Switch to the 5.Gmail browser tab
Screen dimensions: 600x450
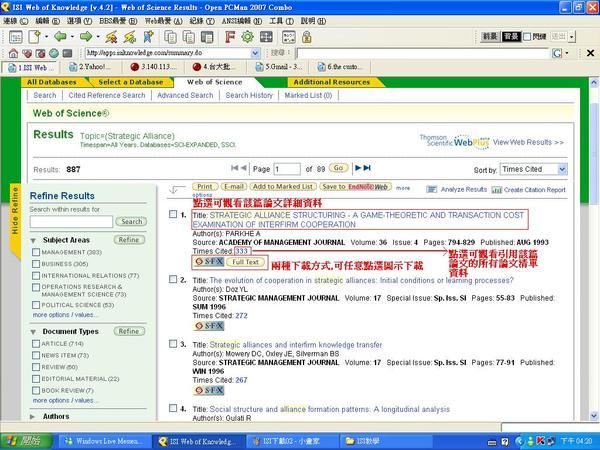click(x=280, y=67)
